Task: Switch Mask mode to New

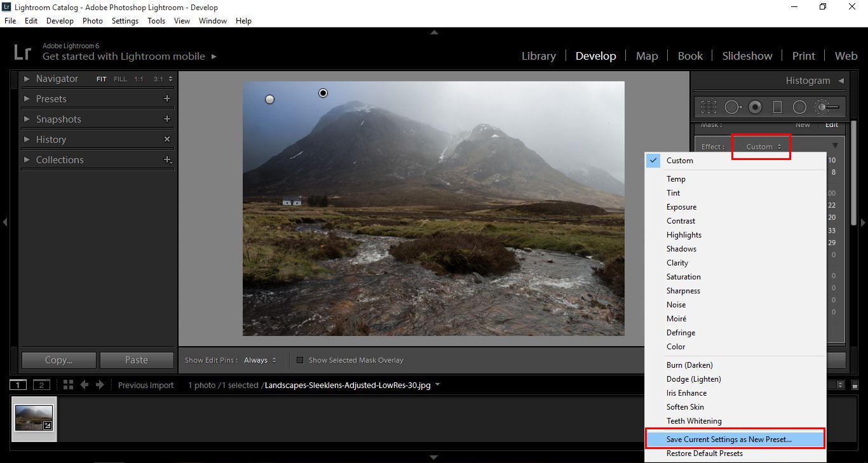Action: click(803, 124)
